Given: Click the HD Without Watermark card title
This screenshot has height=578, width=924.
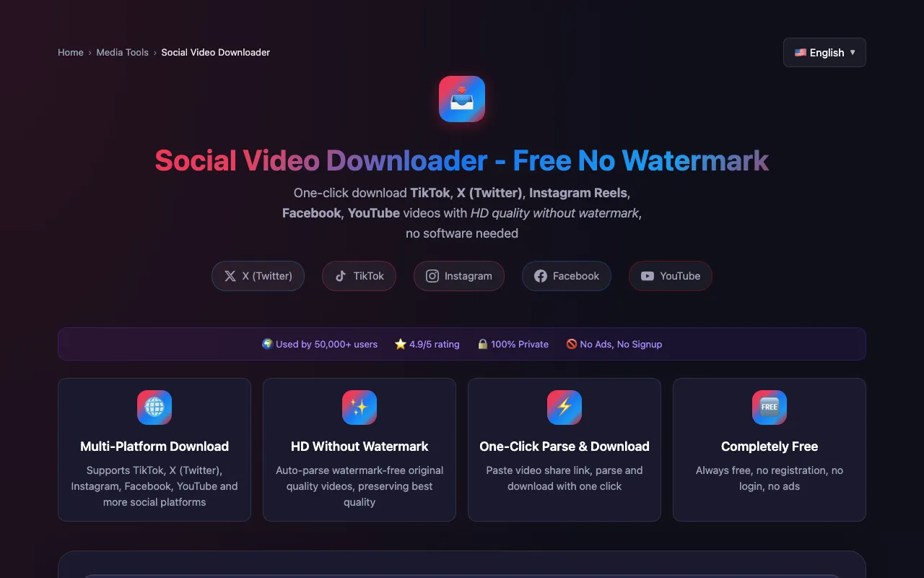Looking at the screenshot, I should pyautogui.click(x=359, y=447).
